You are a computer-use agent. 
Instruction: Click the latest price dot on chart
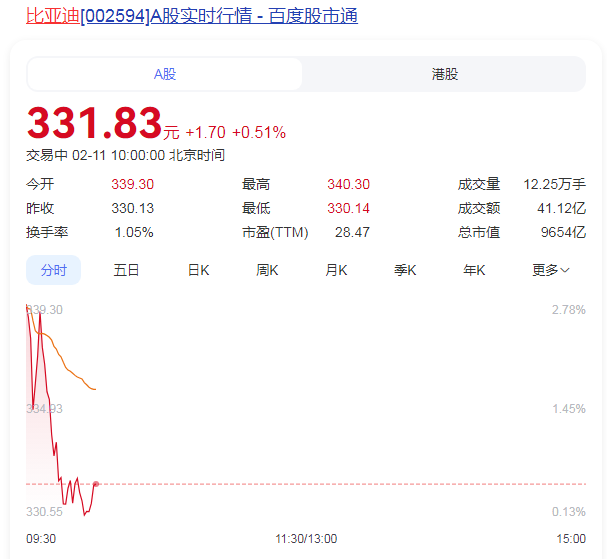pos(96,484)
